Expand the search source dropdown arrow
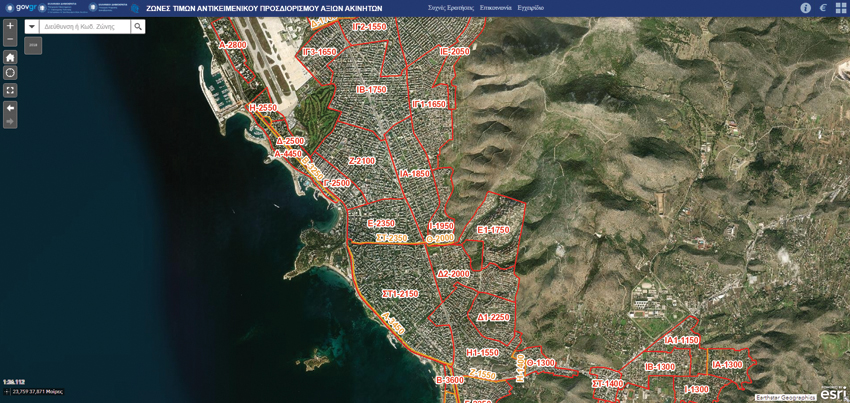 click(x=32, y=27)
